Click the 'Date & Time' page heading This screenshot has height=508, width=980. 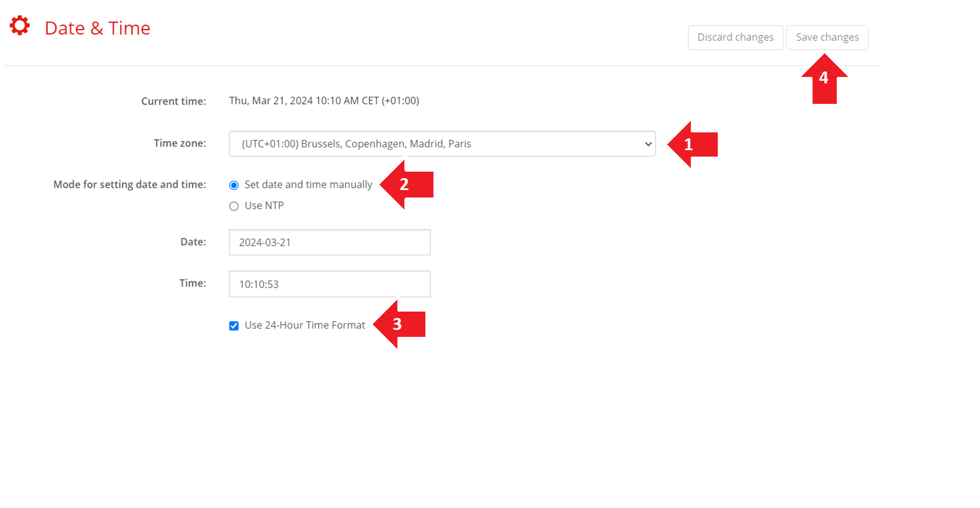click(97, 28)
